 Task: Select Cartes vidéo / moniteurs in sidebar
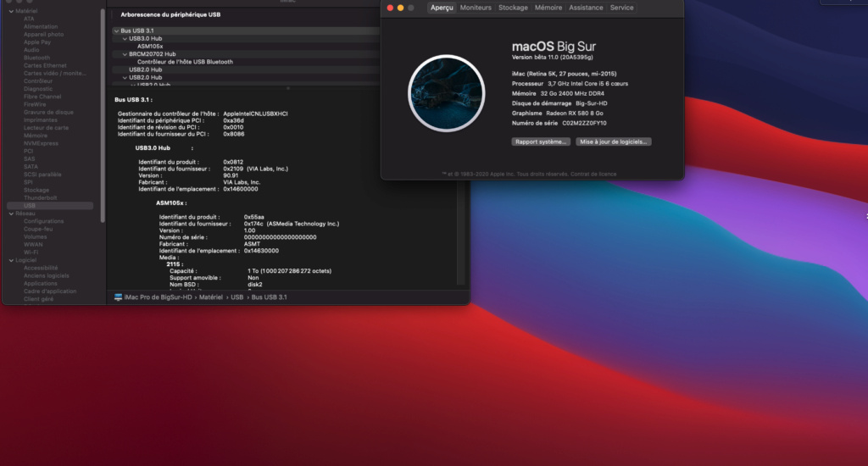(x=55, y=73)
